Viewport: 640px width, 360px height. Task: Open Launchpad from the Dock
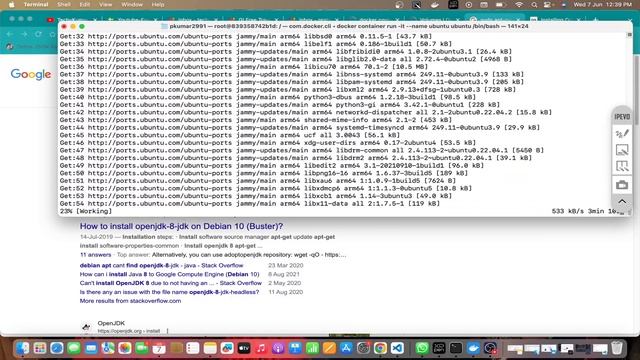tap(40, 348)
